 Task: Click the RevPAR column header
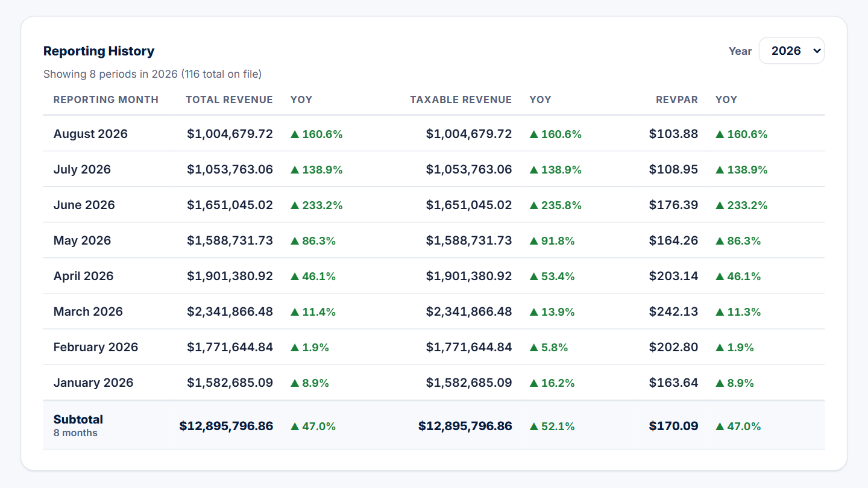pos(677,99)
